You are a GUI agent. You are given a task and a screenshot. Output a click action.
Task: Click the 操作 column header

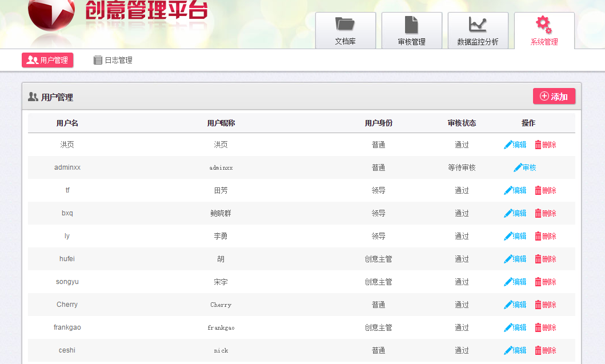tap(528, 123)
